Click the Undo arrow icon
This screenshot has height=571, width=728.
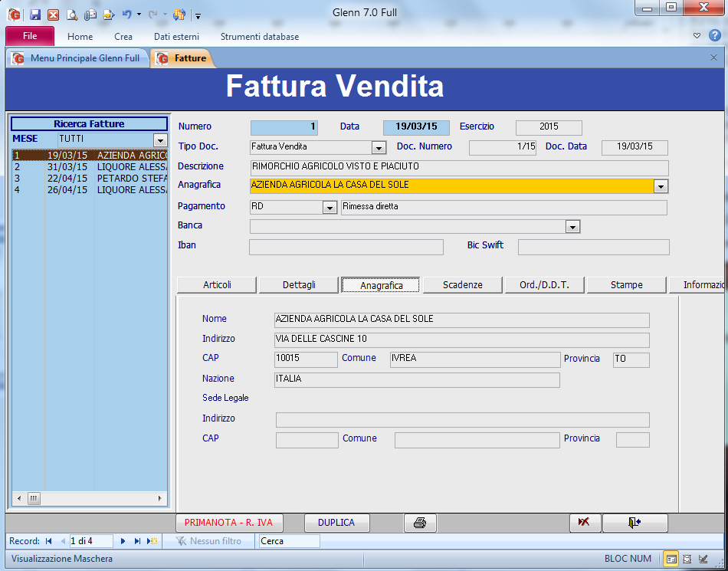(126, 15)
